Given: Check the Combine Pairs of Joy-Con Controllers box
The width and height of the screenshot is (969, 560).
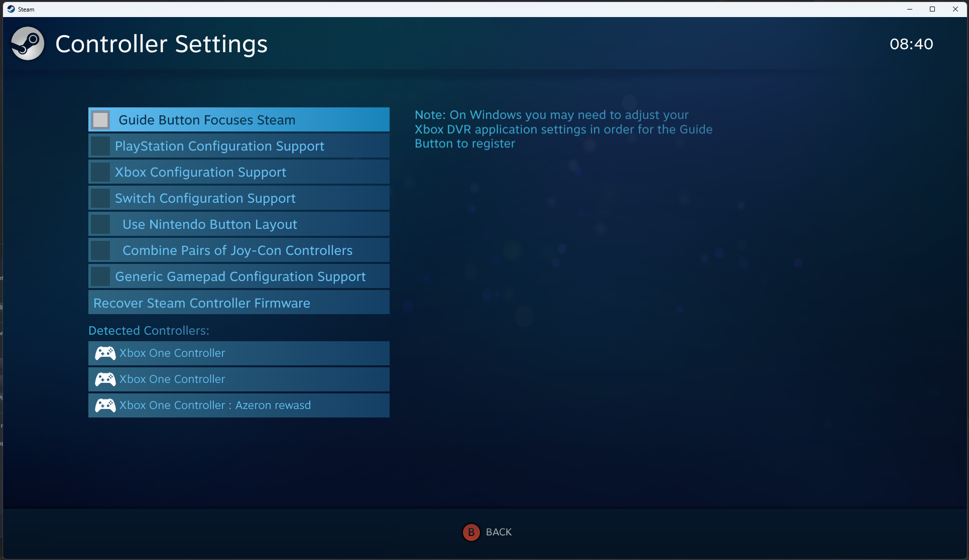Looking at the screenshot, I should coord(101,250).
